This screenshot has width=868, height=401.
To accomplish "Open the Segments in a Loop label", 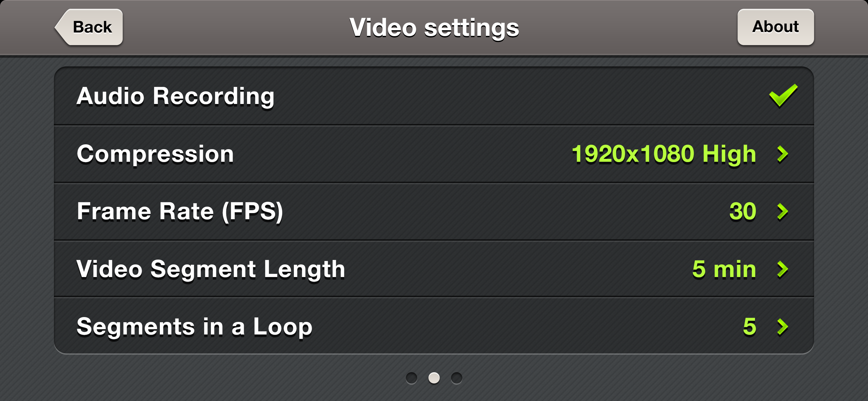I will click(x=194, y=326).
